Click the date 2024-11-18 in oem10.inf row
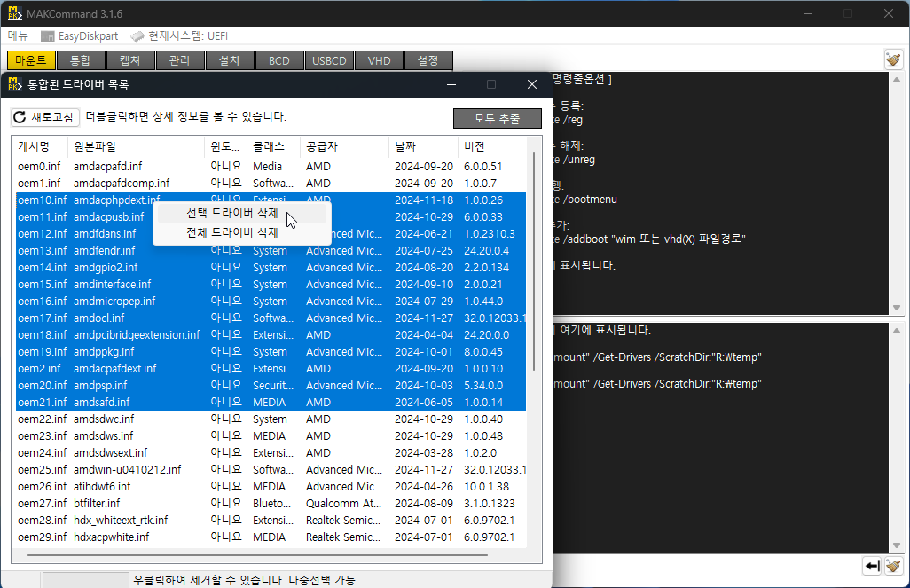This screenshot has height=588, width=910. (424, 200)
